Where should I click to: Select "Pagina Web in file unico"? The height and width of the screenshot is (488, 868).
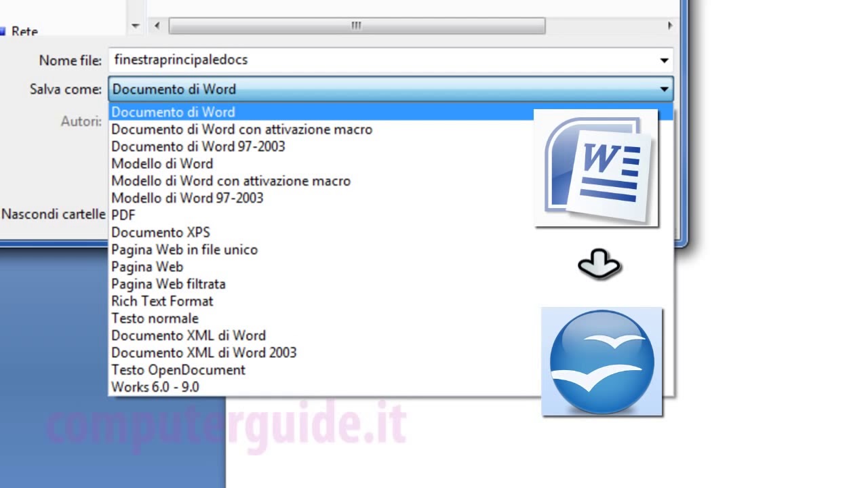[391, 249]
